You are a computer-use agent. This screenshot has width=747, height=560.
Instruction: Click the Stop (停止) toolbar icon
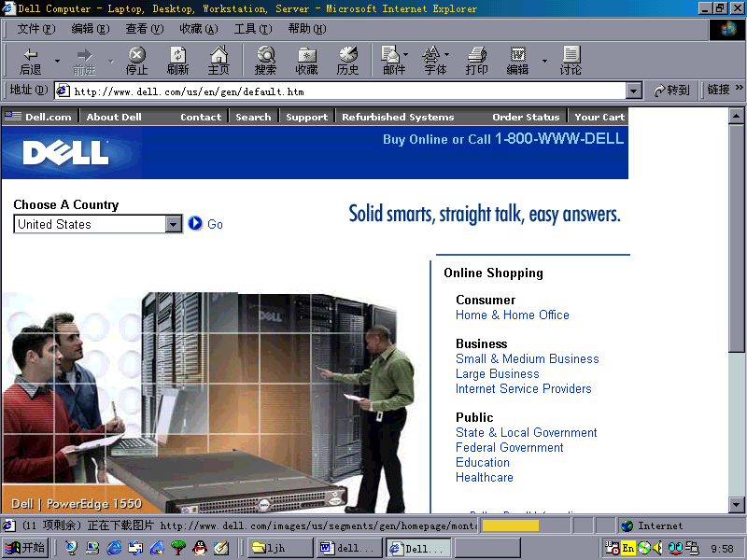(136, 61)
